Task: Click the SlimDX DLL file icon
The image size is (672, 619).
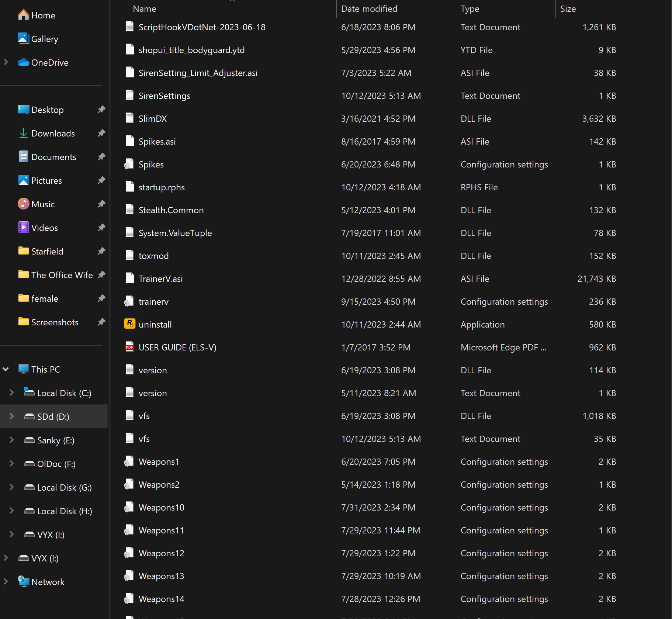Action: pos(129,118)
